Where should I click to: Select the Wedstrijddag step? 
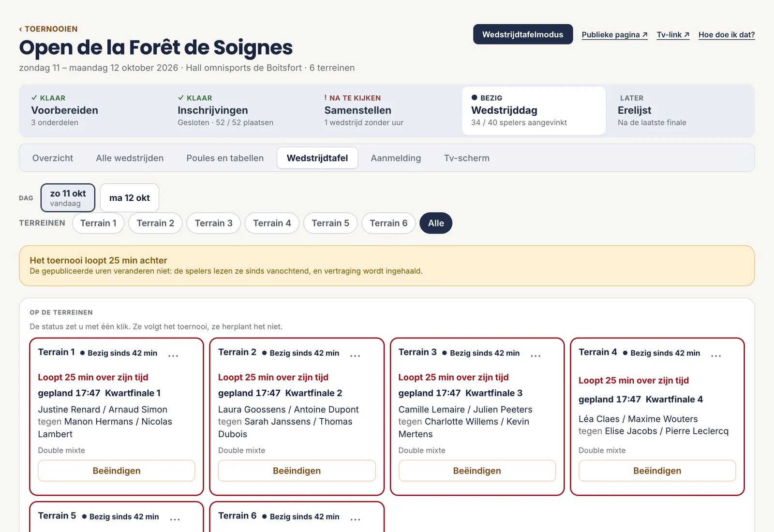tap(534, 111)
